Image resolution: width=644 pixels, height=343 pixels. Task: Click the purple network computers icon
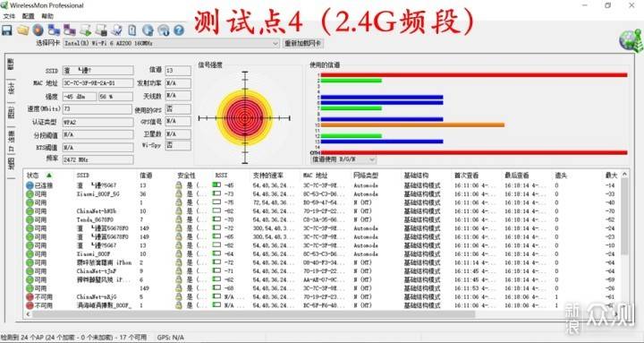[x=70, y=30]
